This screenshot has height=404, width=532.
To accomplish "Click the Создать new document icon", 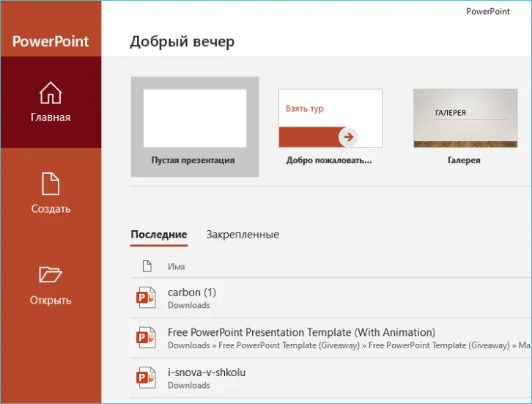I will coord(51,183).
